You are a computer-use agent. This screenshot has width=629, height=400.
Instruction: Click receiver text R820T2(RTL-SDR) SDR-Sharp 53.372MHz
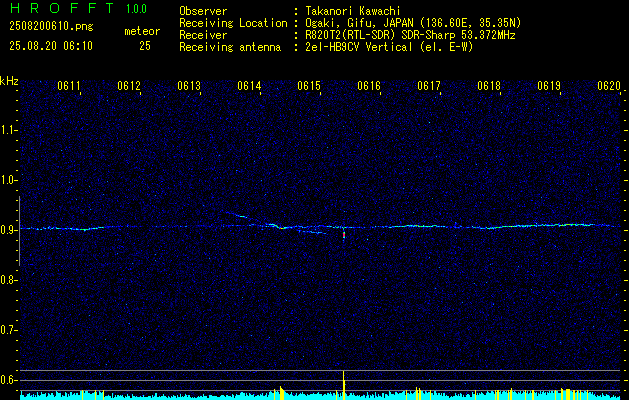pyautogui.click(x=410, y=35)
